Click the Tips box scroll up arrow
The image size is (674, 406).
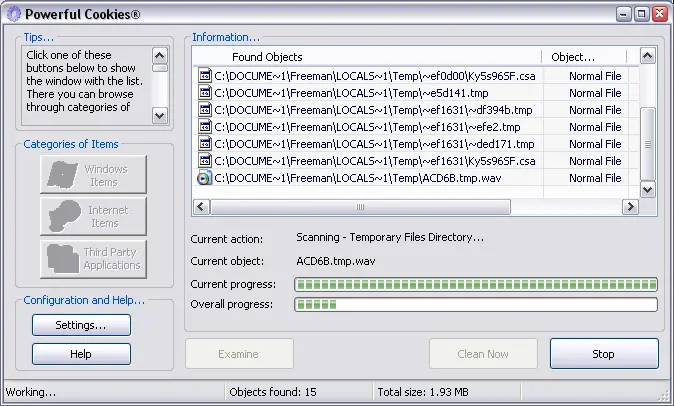pos(159,55)
